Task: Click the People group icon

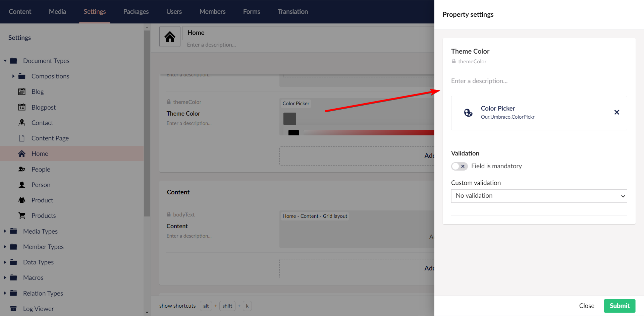Action: (22, 169)
